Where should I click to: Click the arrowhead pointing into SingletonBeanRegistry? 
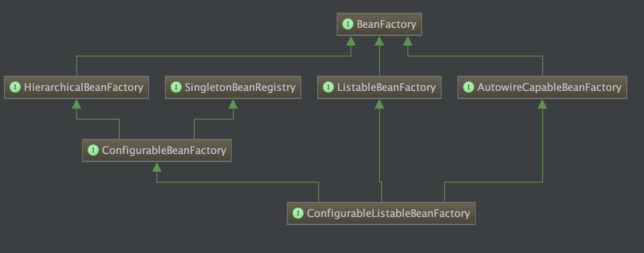click(233, 104)
